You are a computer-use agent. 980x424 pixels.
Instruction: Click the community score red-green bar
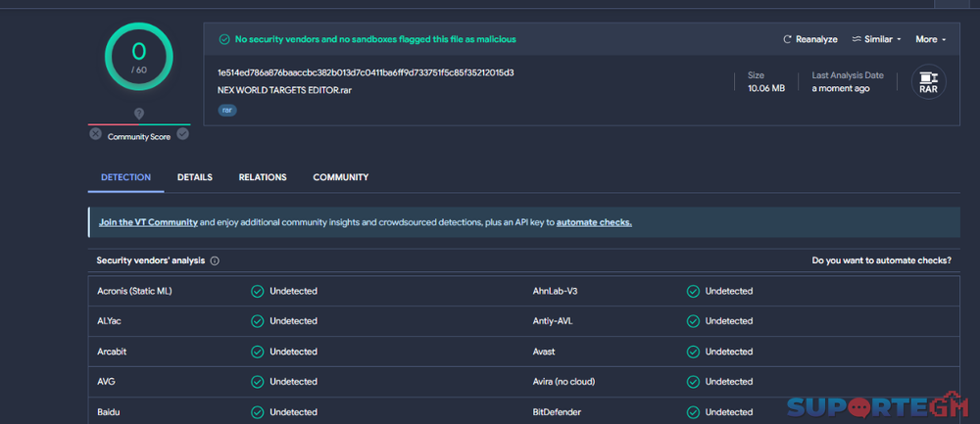tap(139, 125)
